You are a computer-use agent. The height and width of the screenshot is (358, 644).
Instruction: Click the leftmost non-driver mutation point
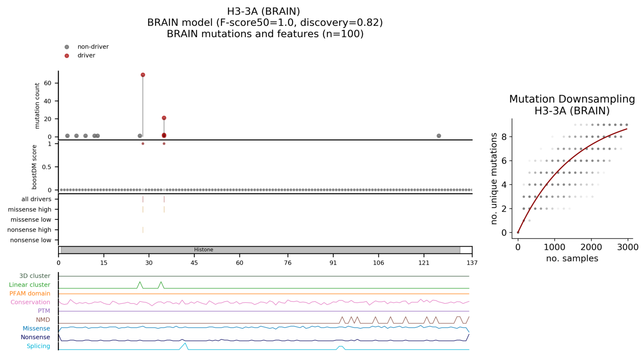point(67,136)
